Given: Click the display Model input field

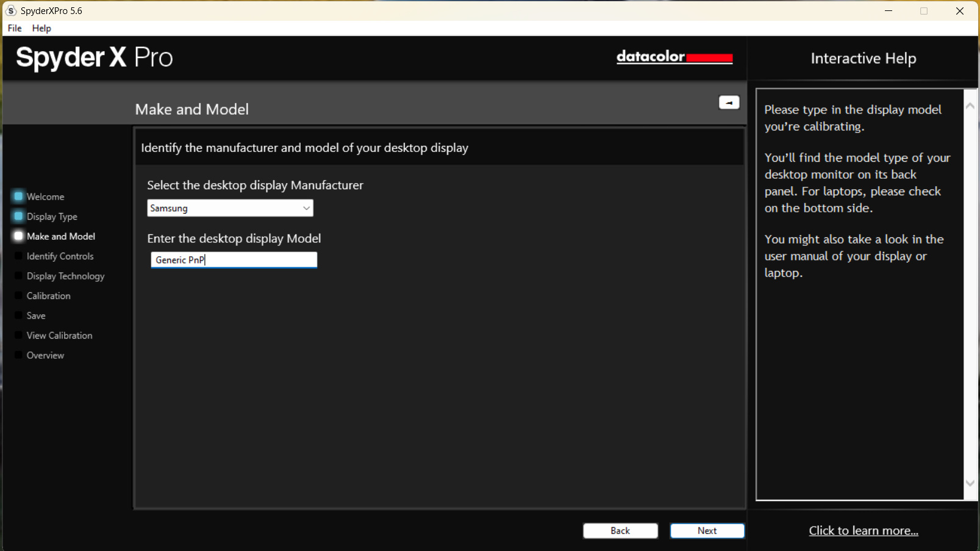Looking at the screenshot, I should pyautogui.click(x=234, y=260).
